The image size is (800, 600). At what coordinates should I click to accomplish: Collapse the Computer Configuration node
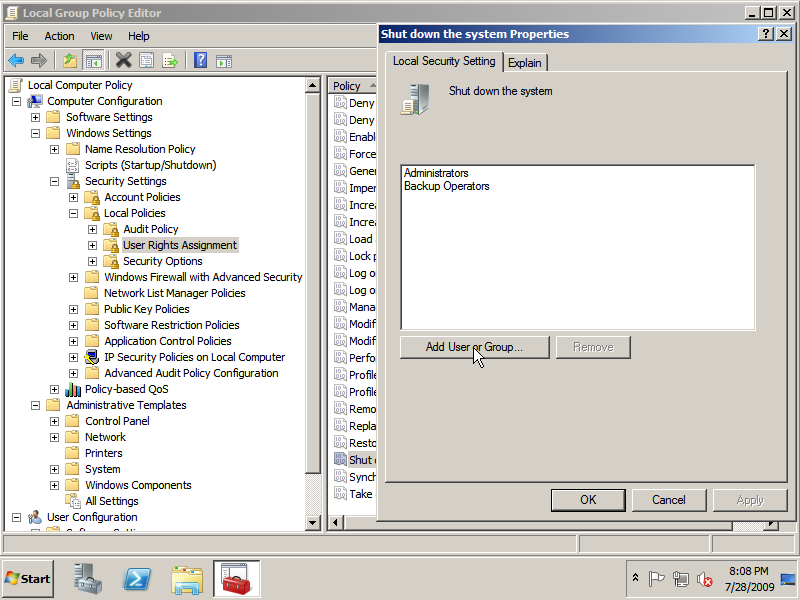[x=16, y=102]
